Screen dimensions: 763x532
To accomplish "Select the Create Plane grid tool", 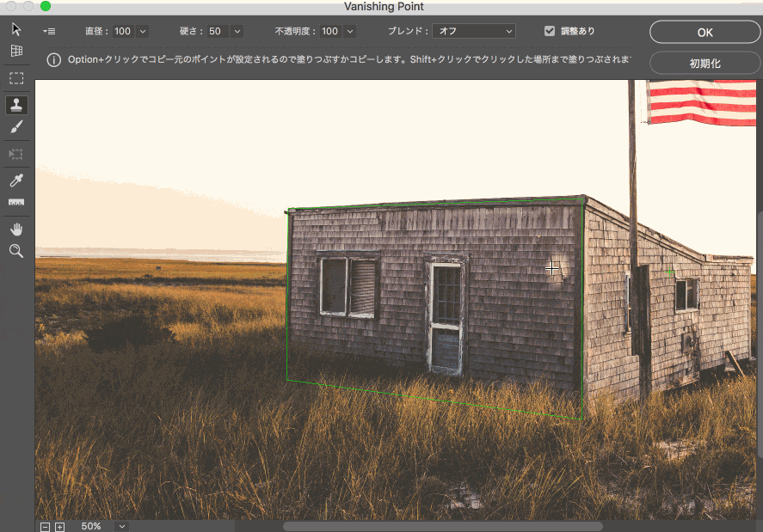I will point(16,51).
